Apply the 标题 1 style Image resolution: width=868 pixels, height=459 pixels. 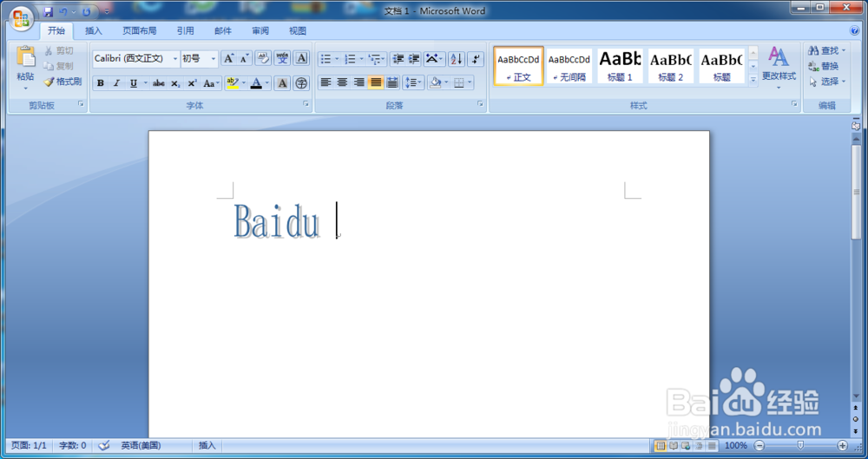click(x=620, y=66)
